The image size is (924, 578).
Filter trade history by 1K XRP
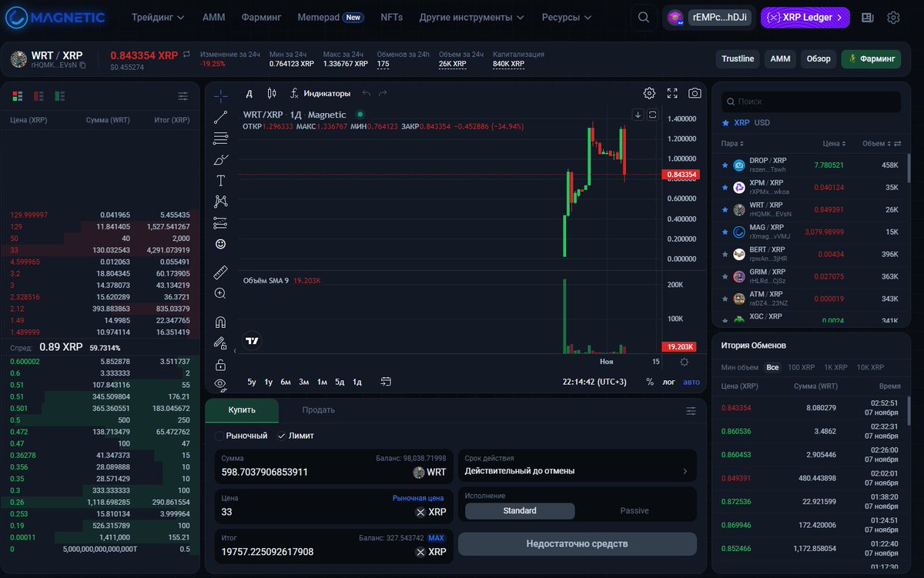[835, 368]
